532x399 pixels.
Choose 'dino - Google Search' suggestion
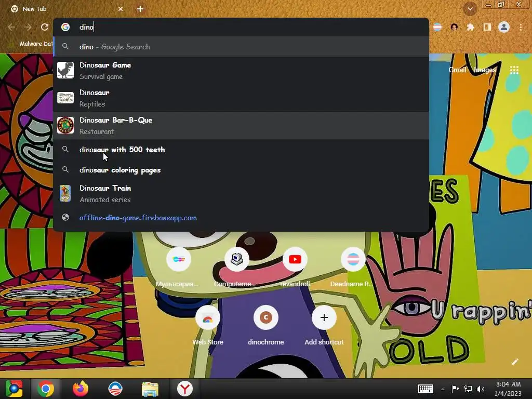[x=241, y=47]
